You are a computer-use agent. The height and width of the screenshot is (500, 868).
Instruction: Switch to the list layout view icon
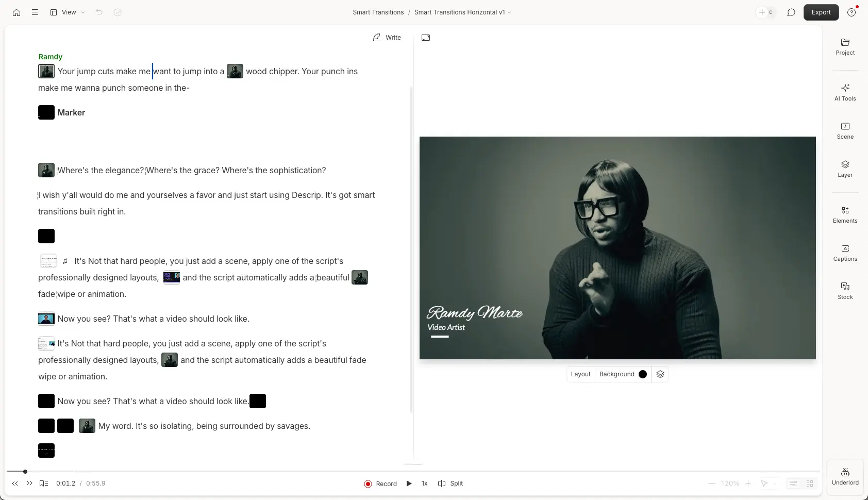point(793,484)
